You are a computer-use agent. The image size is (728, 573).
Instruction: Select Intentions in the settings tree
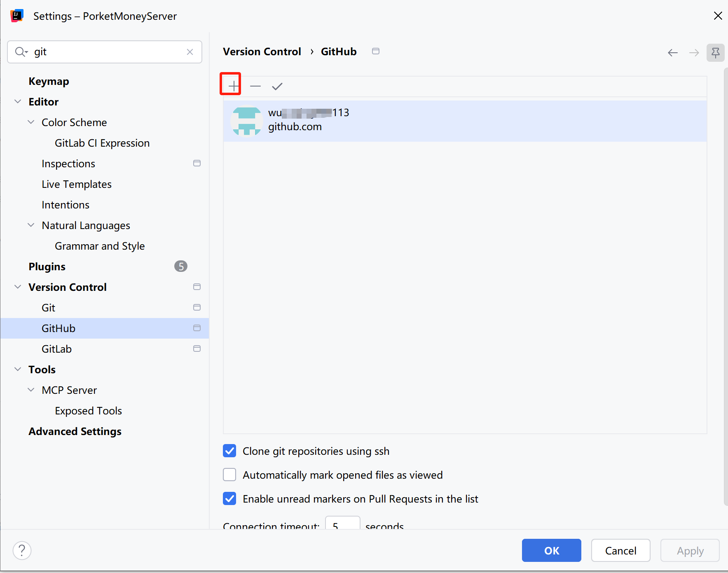coord(66,205)
